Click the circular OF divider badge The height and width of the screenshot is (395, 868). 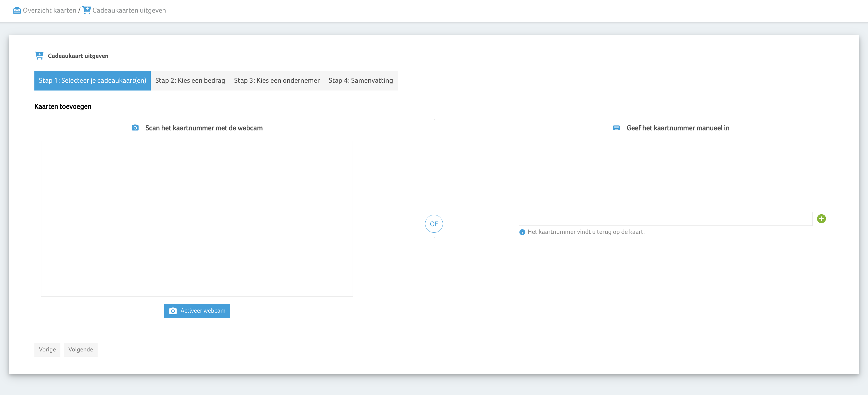pyautogui.click(x=434, y=224)
